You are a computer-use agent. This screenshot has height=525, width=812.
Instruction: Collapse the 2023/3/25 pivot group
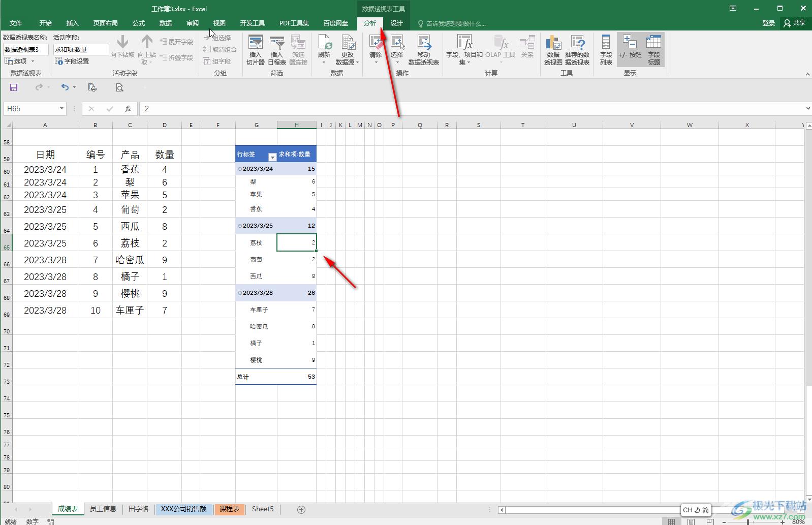click(240, 226)
